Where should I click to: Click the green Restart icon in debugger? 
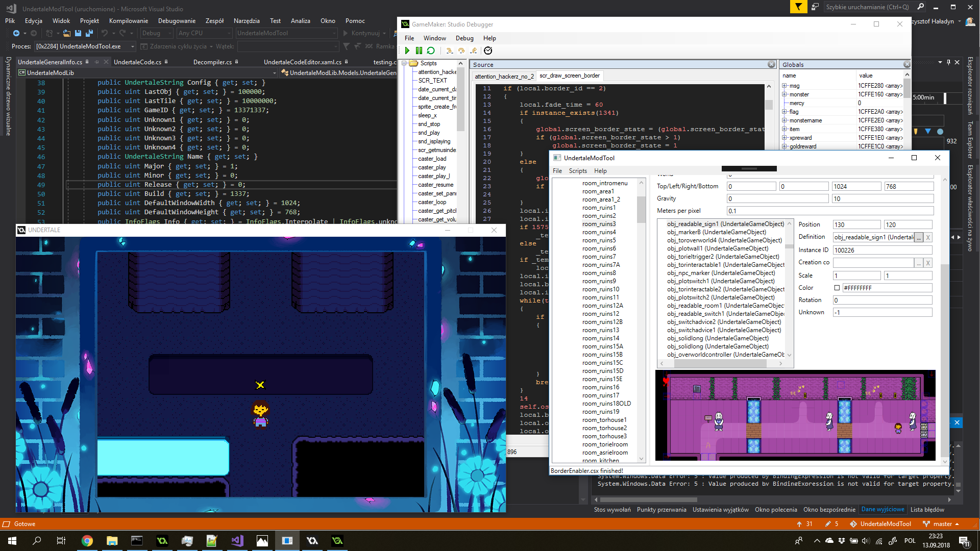point(431,51)
